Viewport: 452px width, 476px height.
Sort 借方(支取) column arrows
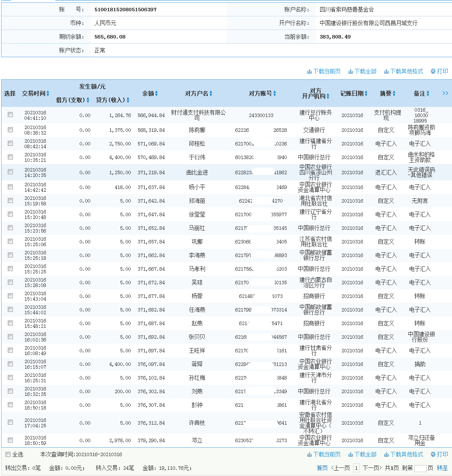tap(88, 100)
